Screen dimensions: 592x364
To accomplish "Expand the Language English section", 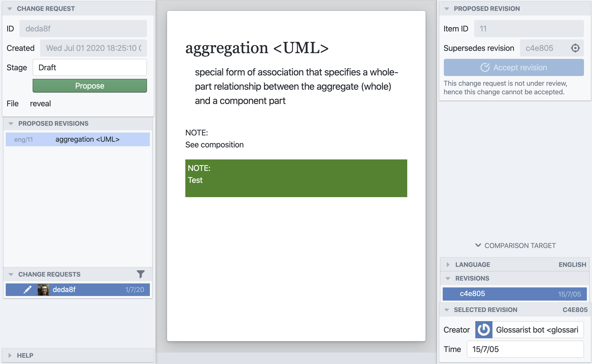I will [448, 265].
